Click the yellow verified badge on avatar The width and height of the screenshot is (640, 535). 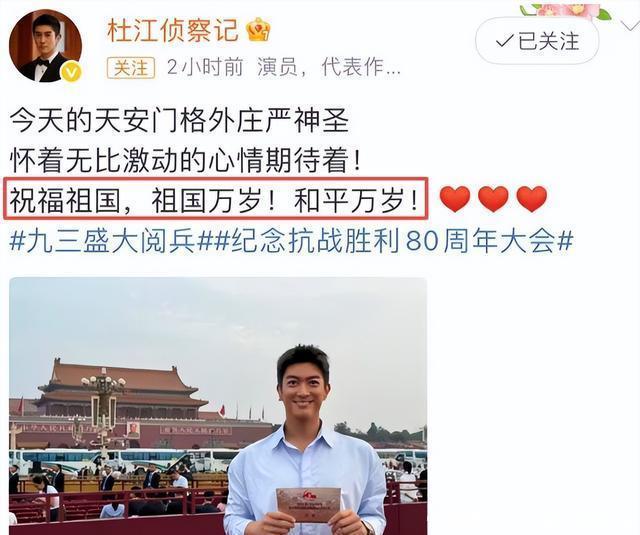[x=71, y=72]
